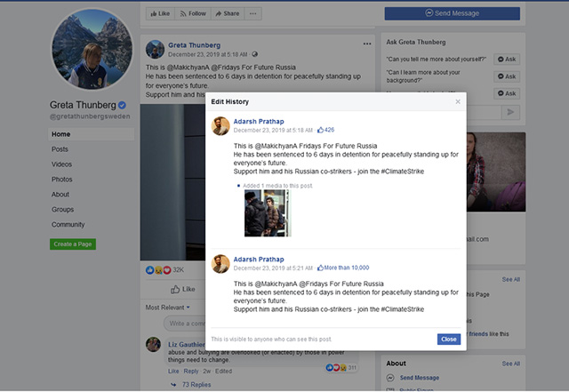Follow the Greta Thunberg page

193,13
